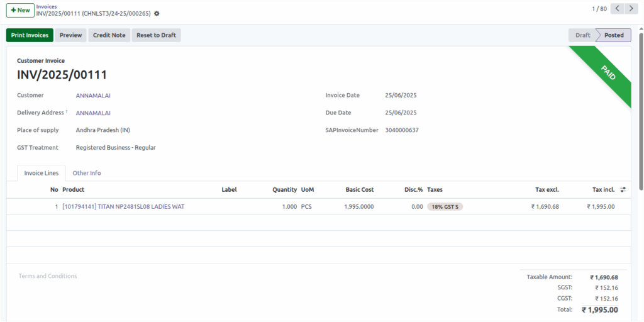This screenshot has height=322, width=644.
Task: Click the Quantity column header
Action: point(284,190)
